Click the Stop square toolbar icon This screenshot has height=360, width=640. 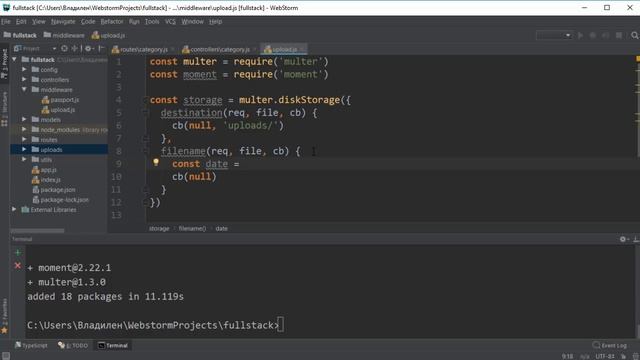[619, 36]
